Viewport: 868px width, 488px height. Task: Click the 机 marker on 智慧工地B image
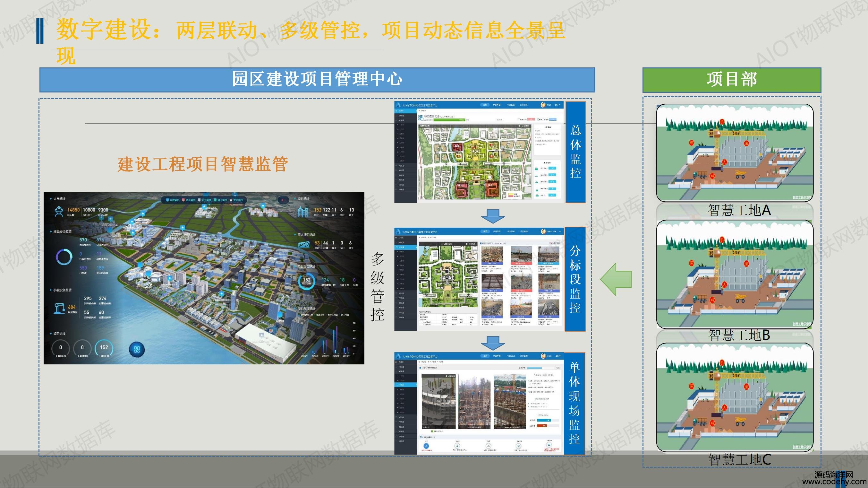click(722, 240)
